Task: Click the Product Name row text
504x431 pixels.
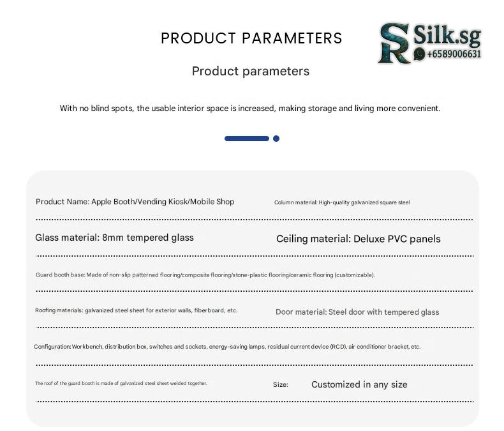Action: coord(135,202)
